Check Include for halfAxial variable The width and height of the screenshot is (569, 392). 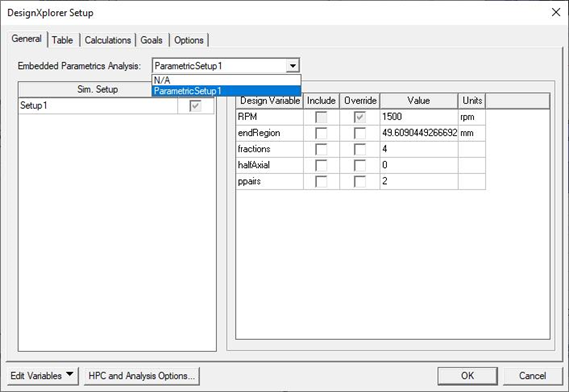coord(321,166)
